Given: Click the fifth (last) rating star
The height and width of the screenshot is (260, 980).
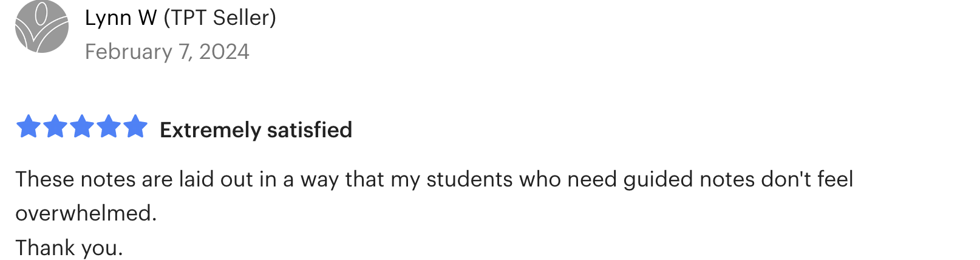Looking at the screenshot, I should 135,128.
